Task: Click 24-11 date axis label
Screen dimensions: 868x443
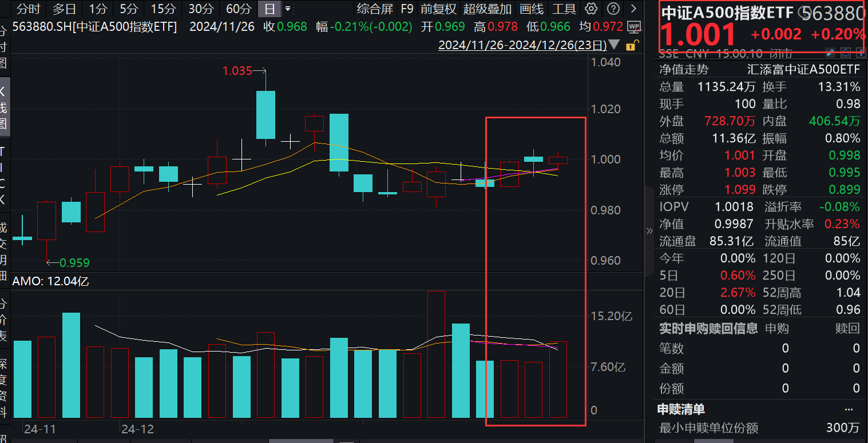Action: [x=39, y=429]
